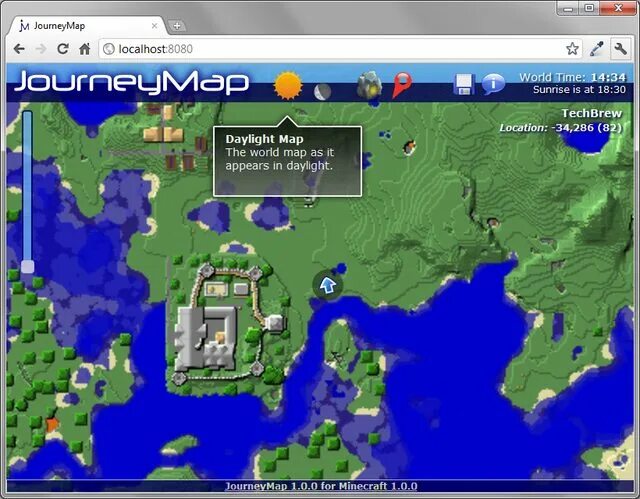Click the World Time 14:34 text

[x=572, y=77]
